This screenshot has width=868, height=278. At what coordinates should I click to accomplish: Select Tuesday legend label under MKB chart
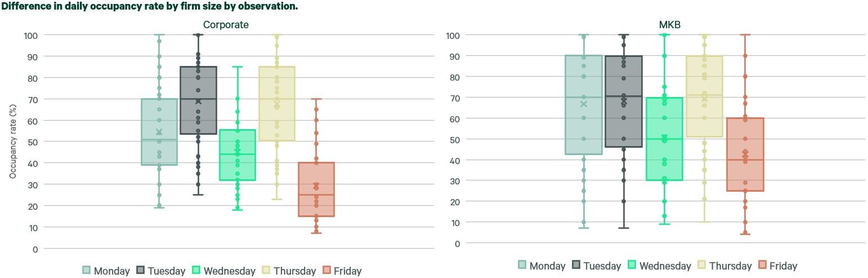click(602, 266)
